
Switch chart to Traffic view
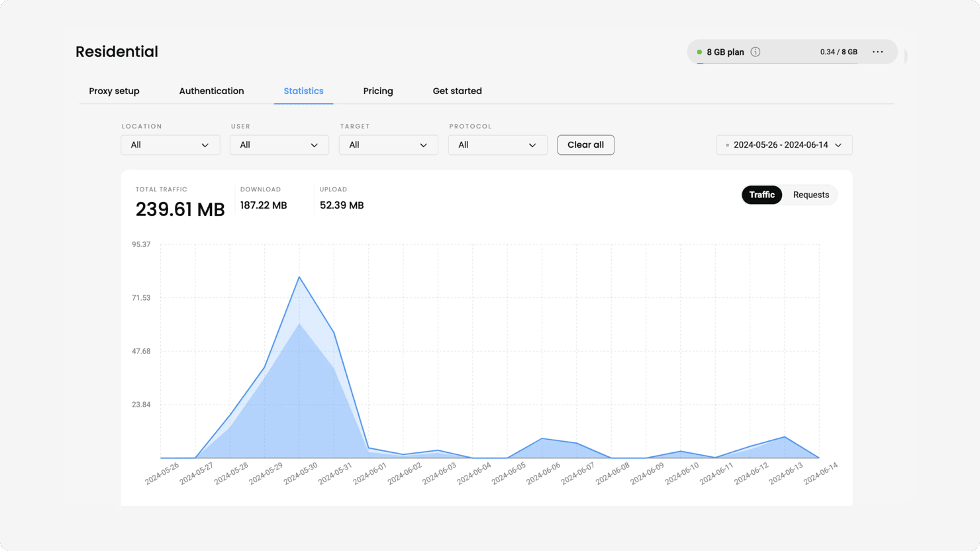coord(761,195)
